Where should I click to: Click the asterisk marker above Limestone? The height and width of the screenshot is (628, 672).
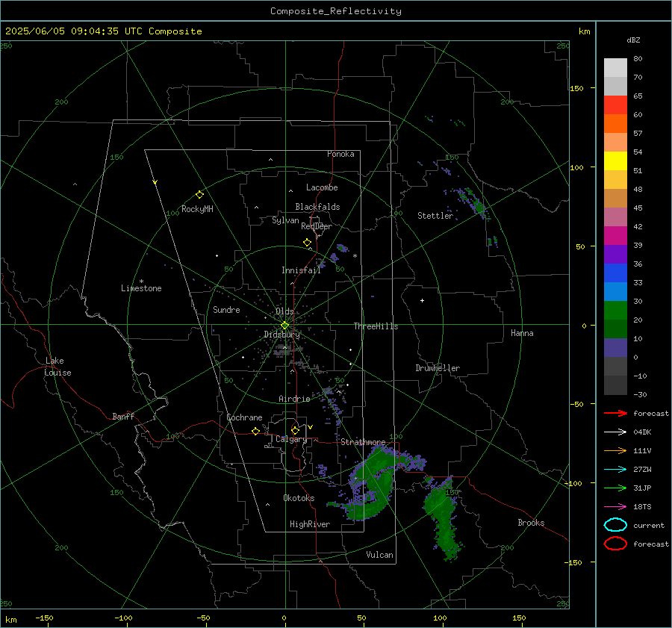pyautogui.click(x=141, y=282)
